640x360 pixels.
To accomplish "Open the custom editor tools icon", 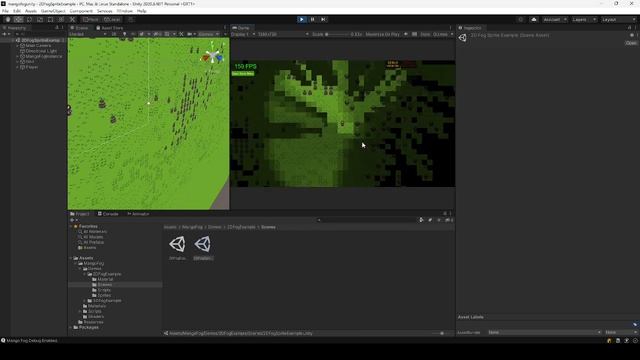I will (72, 19).
